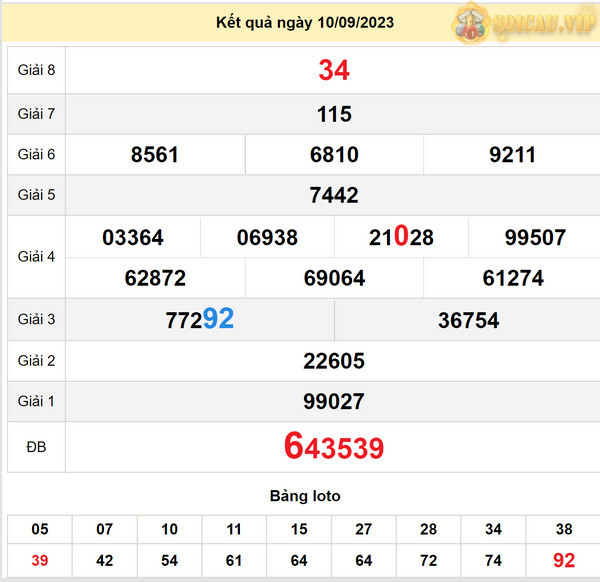
Task: Select Giải 4 number 21028
Action: click(401, 236)
